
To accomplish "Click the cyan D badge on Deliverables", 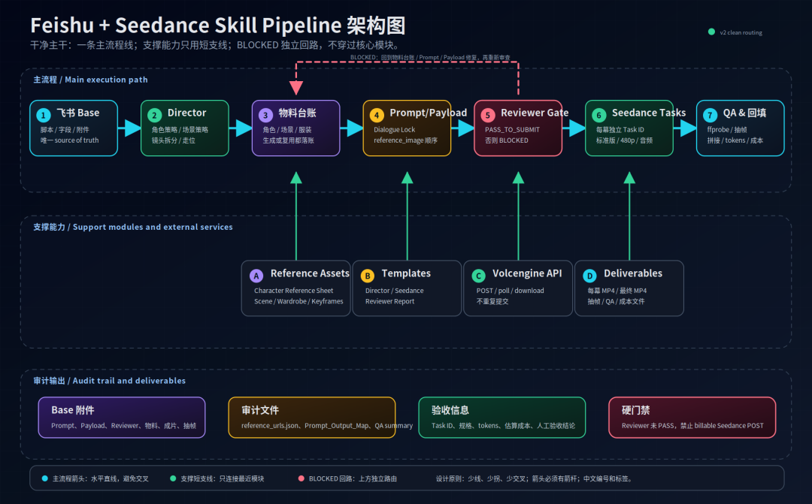I will tap(590, 276).
